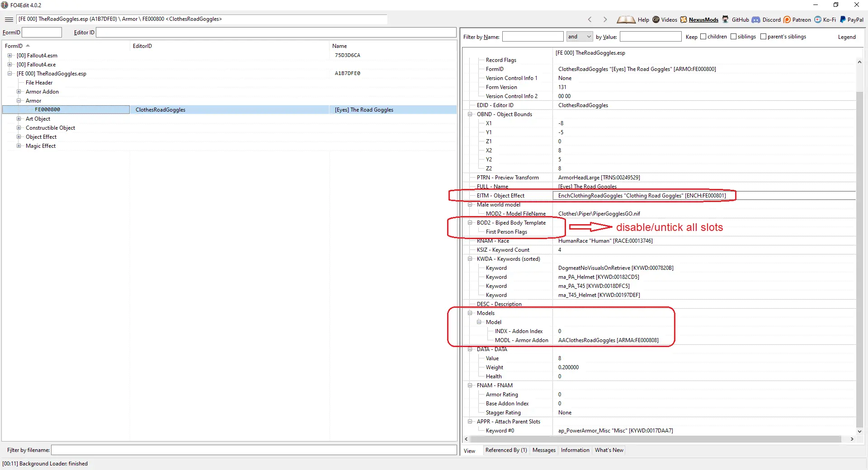Click the vertical scrollbar down arrow
The height and width of the screenshot is (470, 868).
[x=859, y=431]
